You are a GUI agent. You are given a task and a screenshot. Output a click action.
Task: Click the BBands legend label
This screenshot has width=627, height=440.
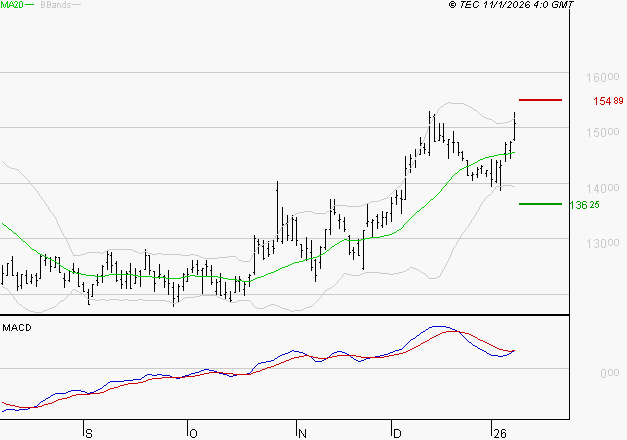(x=56, y=5)
